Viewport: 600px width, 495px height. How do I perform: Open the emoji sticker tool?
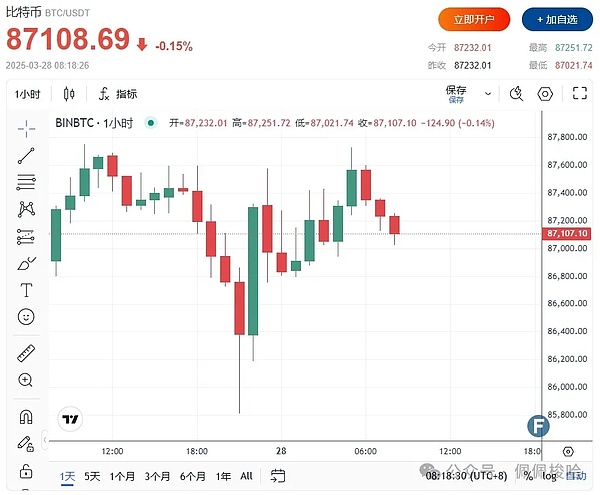point(26,316)
